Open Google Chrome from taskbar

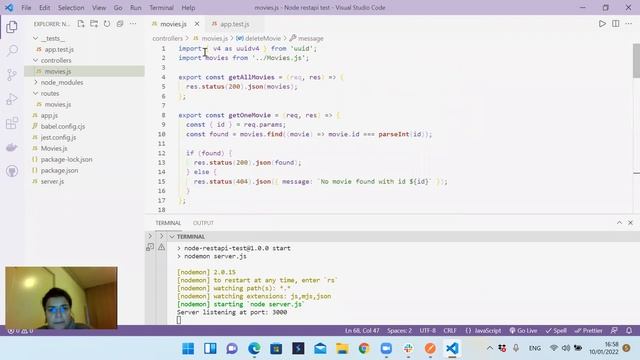(364, 349)
